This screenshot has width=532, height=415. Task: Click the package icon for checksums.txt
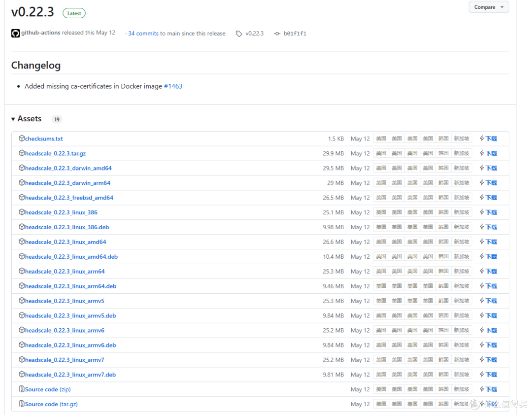pos(22,138)
